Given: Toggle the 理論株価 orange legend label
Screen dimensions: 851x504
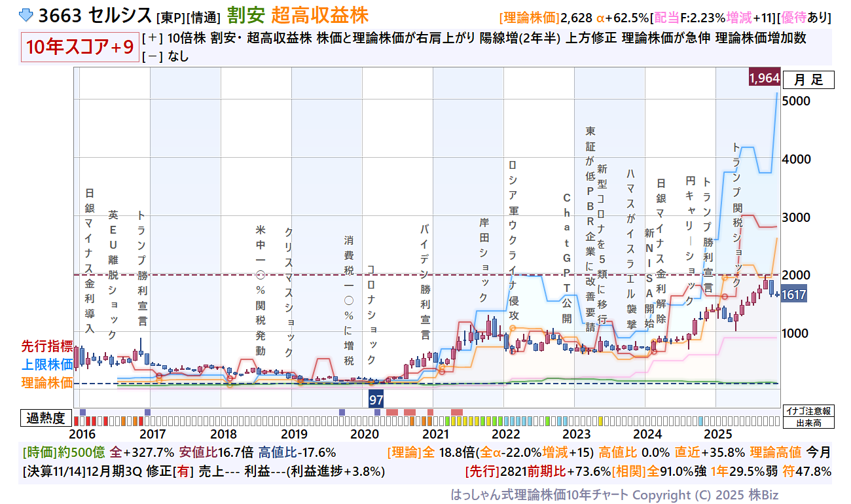Looking at the screenshot, I should (x=46, y=383).
